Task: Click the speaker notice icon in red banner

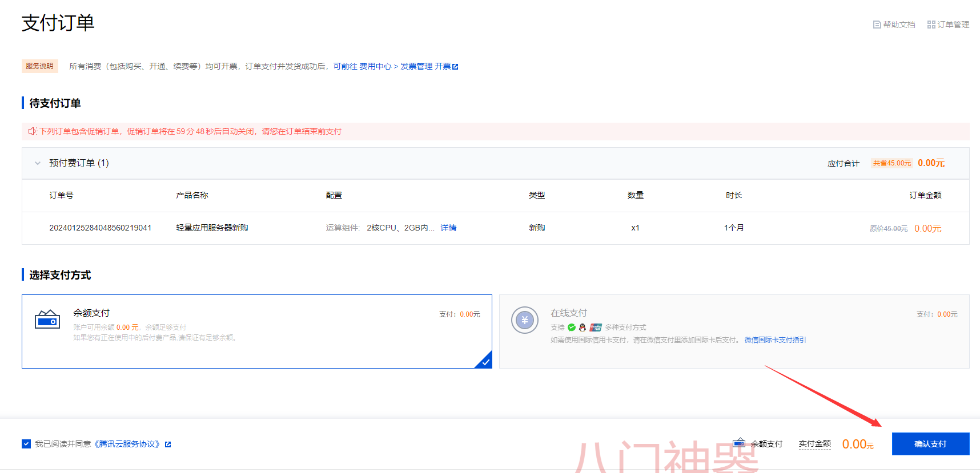Action: pyautogui.click(x=33, y=131)
